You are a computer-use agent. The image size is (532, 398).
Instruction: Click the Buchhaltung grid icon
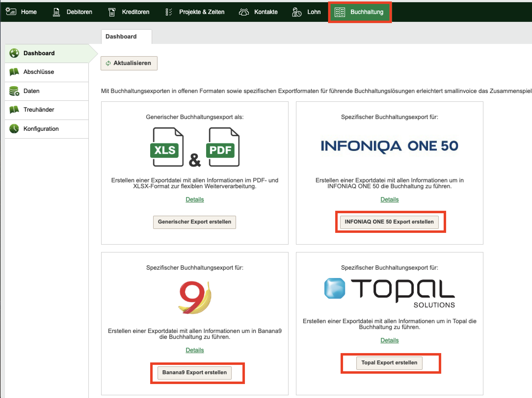[340, 12]
